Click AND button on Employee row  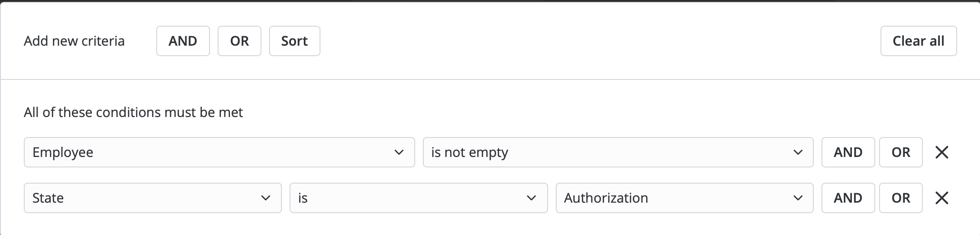coord(848,152)
